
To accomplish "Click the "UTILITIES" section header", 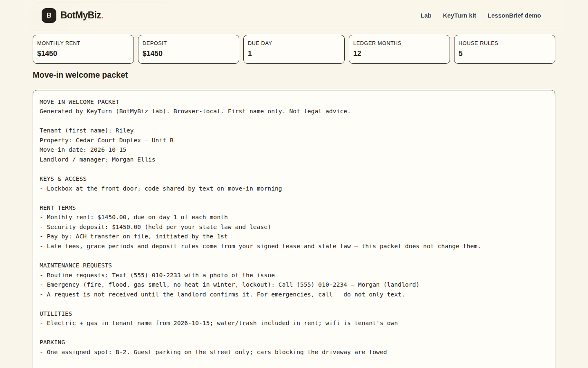I will coord(56,314).
